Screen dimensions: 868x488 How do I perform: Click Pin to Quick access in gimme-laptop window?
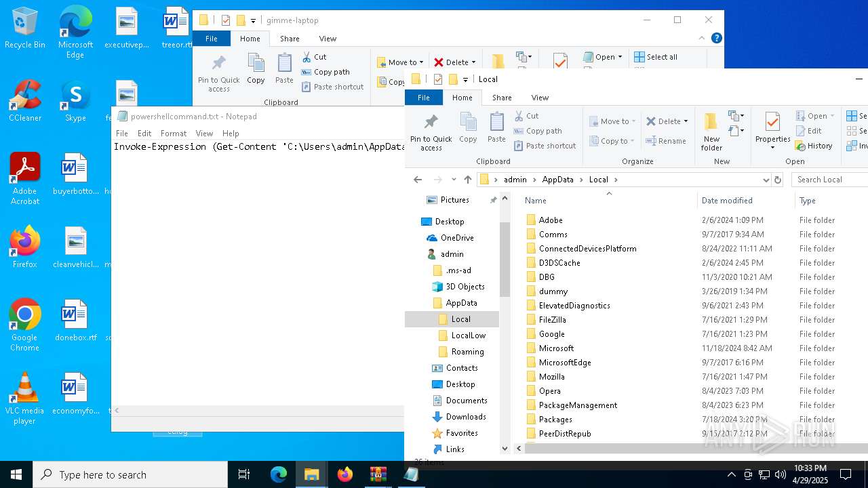click(x=218, y=73)
